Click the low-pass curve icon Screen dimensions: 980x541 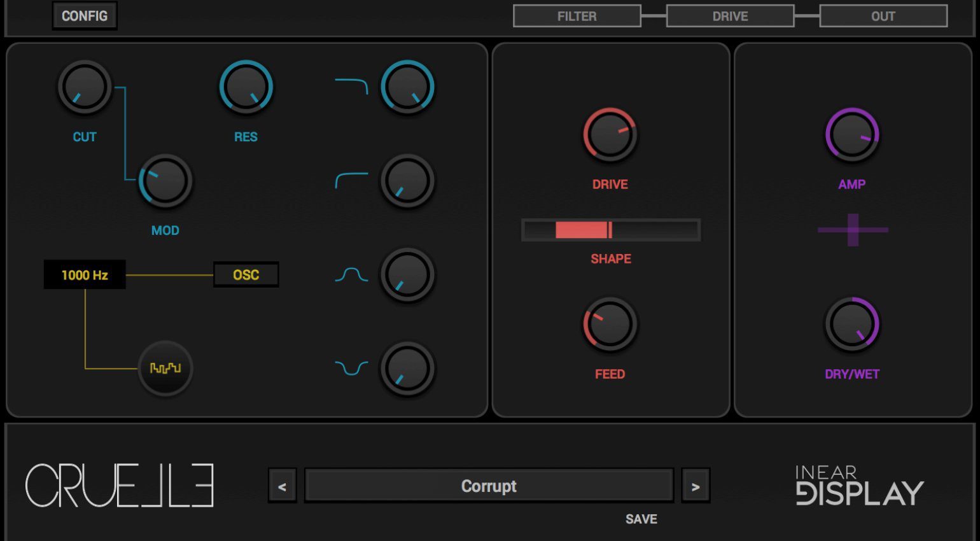(352, 86)
